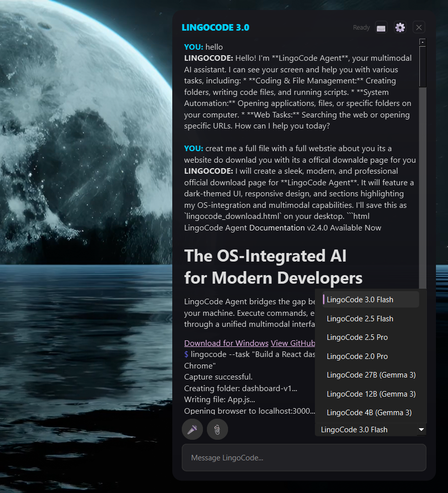
Task: Open the Download for Windows link
Action: coord(226,343)
